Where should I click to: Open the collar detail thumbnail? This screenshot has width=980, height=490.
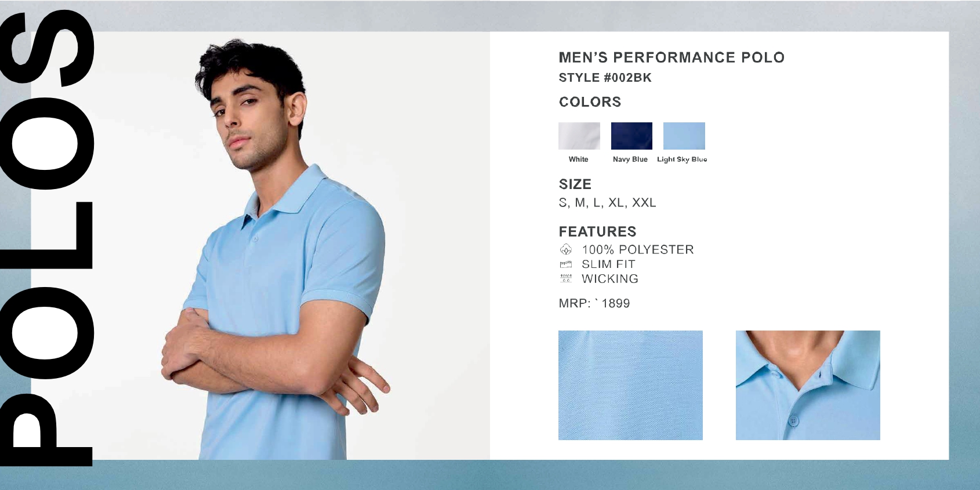tap(808, 385)
